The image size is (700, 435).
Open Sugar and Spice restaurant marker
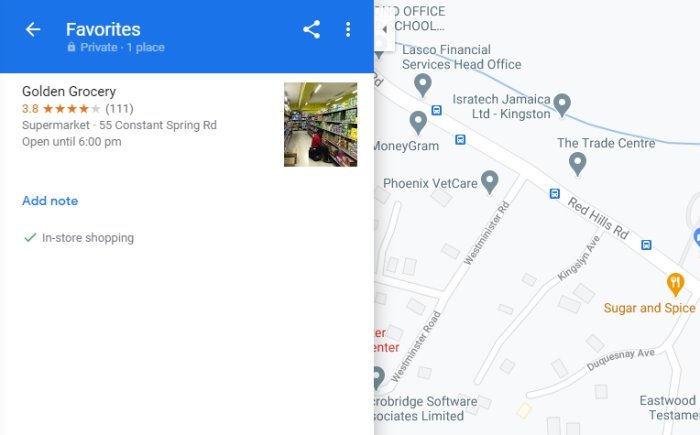point(675,284)
